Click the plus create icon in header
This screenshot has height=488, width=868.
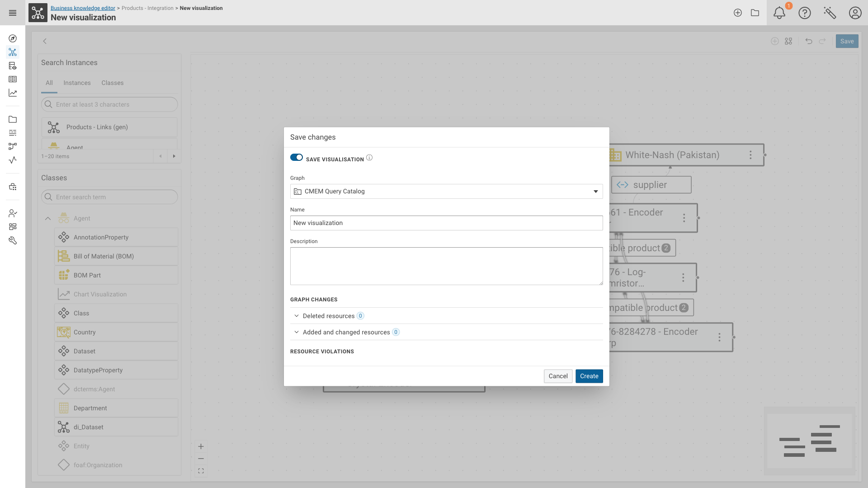738,13
